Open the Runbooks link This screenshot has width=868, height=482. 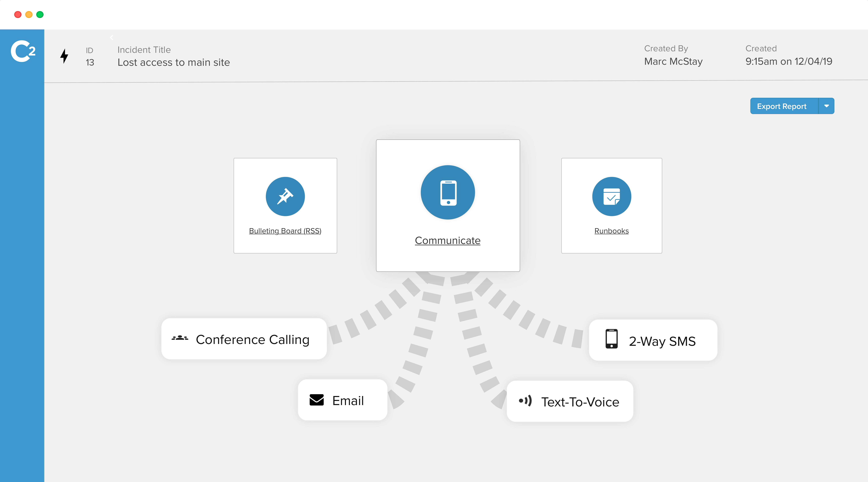tap(611, 231)
